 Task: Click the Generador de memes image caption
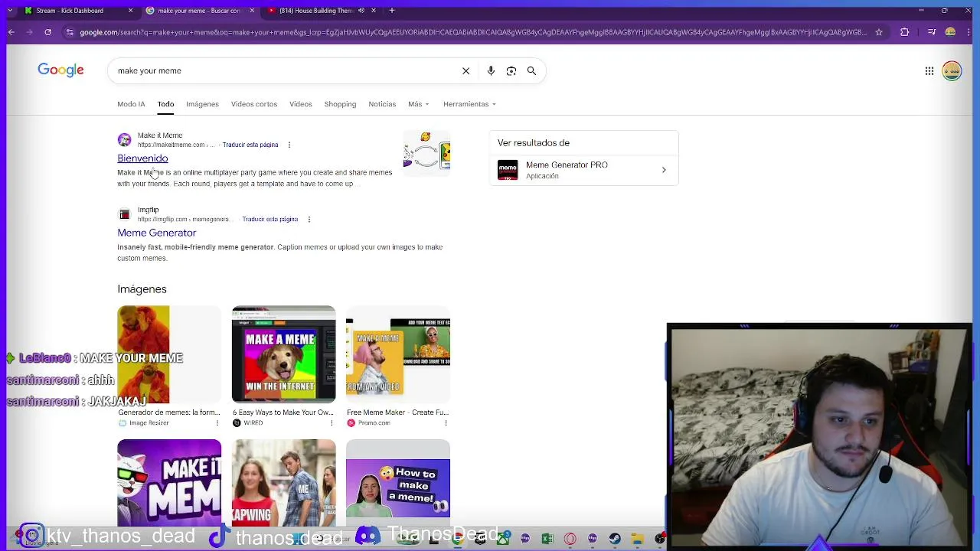coord(169,412)
